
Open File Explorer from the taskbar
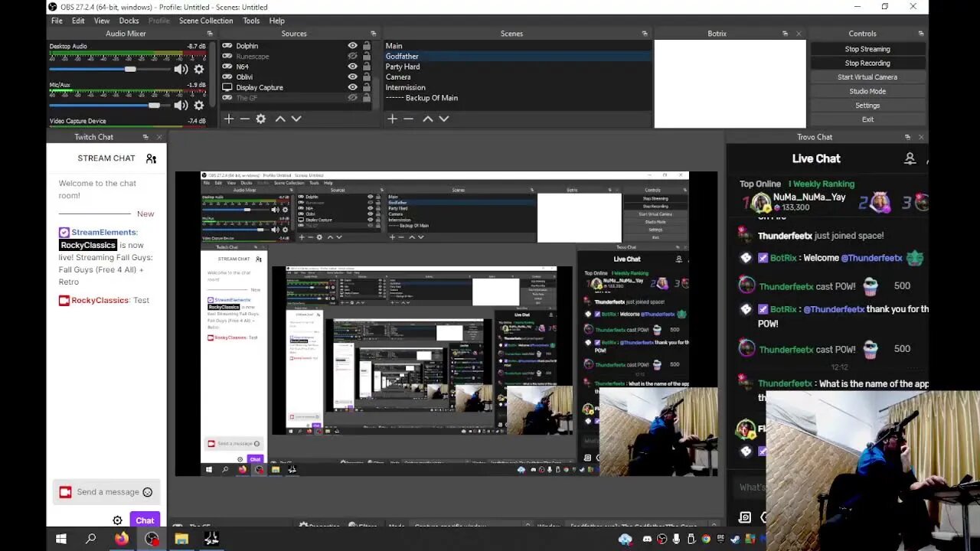[181, 539]
